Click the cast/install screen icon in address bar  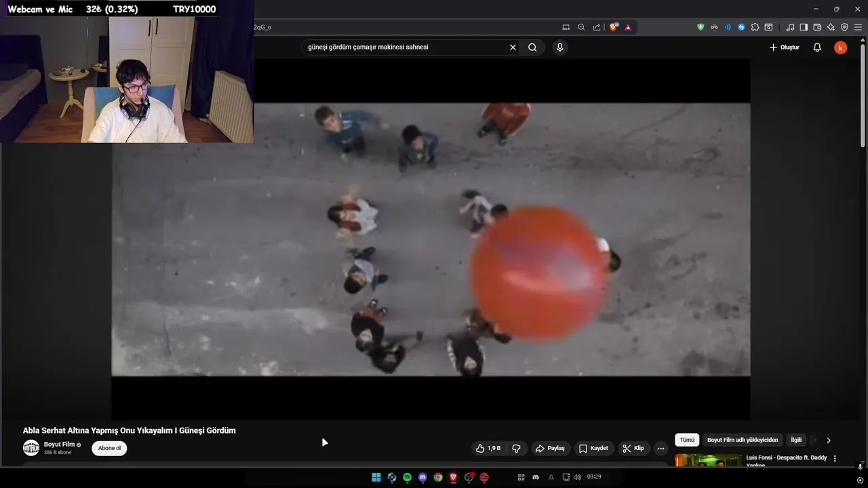tap(566, 27)
